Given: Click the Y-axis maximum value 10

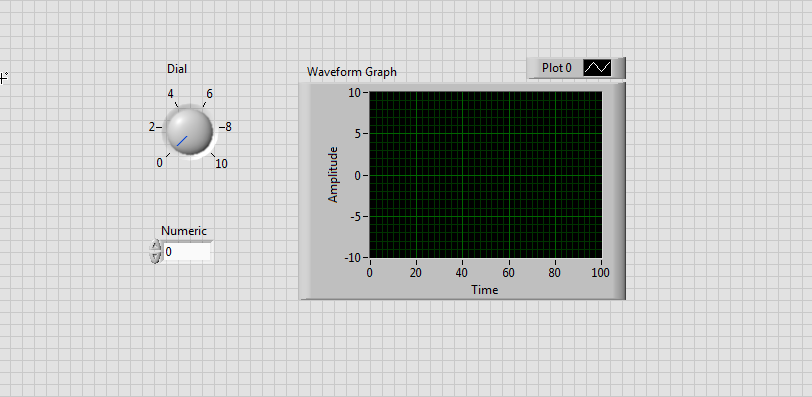Looking at the screenshot, I should pos(354,93).
